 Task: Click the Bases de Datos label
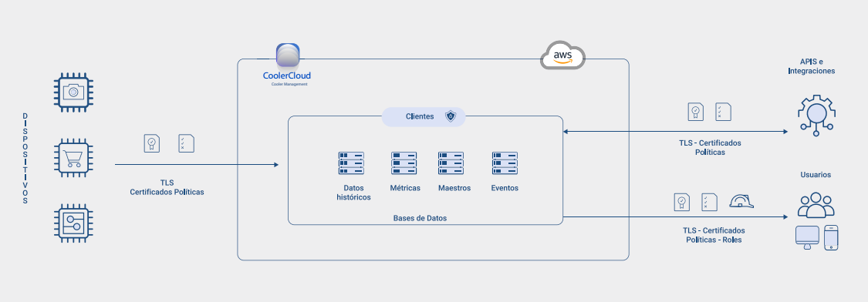coord(420,219)
